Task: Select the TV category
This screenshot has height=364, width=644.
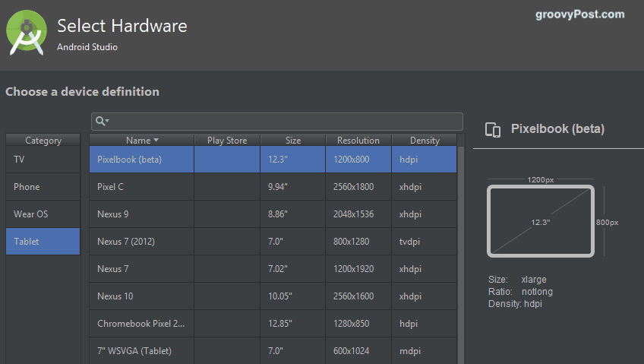Action: click(43, 160)
